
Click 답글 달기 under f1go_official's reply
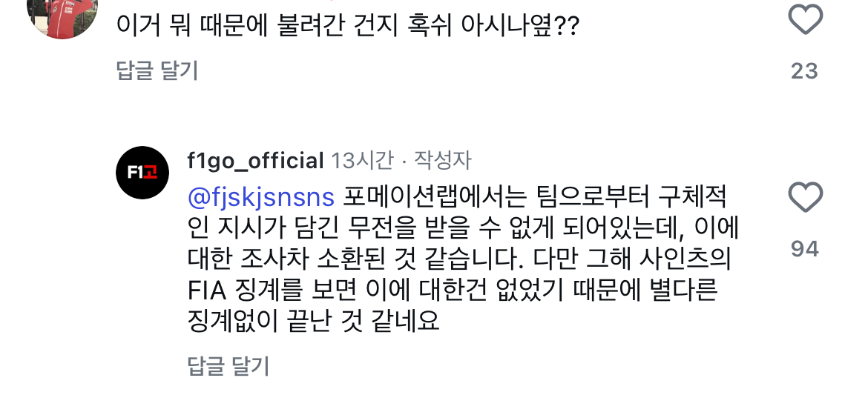tap(228, 365)
